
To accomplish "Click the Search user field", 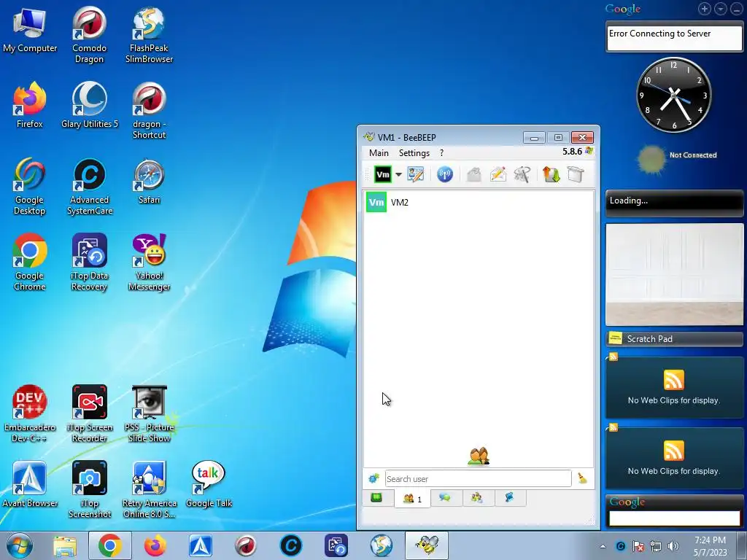I will click(478, 478).
